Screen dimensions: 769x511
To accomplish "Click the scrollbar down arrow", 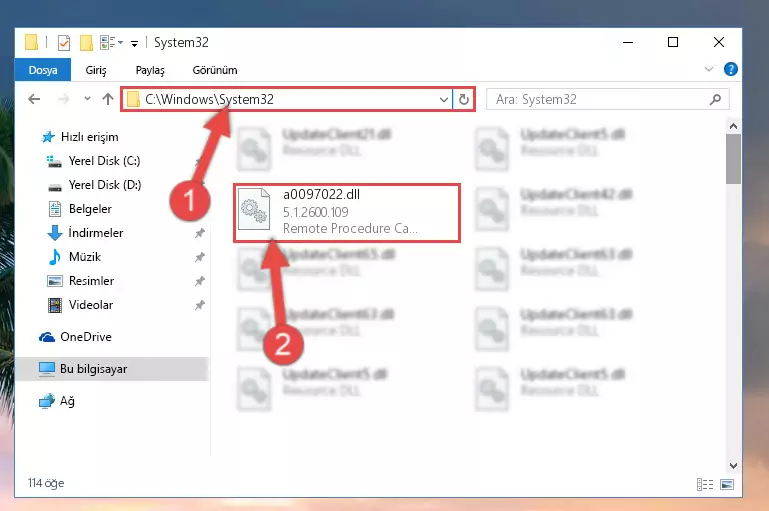I will tap(733, 465).
